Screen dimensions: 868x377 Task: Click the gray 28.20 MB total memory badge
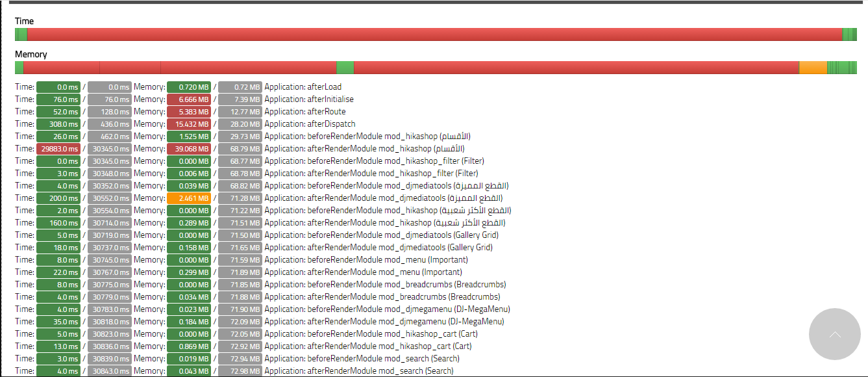(x=240, y=124)
